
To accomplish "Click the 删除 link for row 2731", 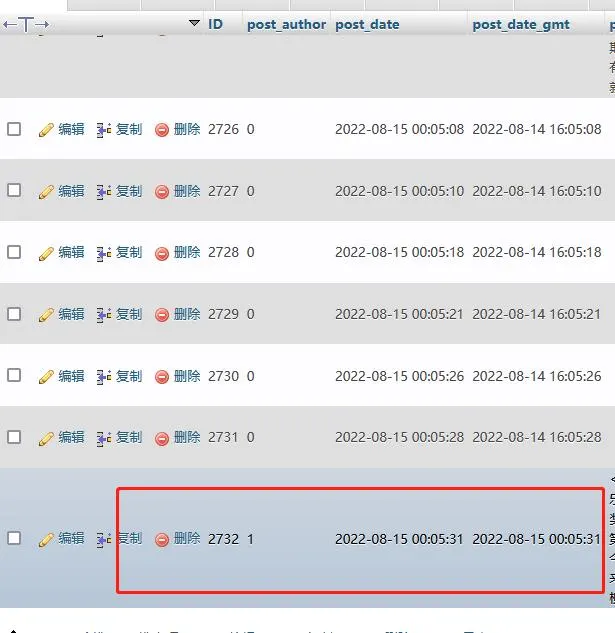I will tap(187, 437).
